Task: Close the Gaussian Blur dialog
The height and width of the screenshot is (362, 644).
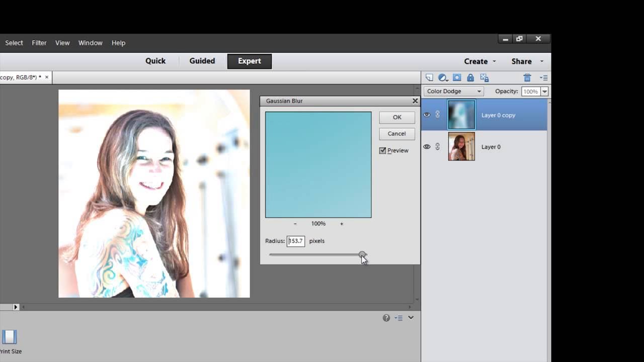Action: (x=415, y=101)
